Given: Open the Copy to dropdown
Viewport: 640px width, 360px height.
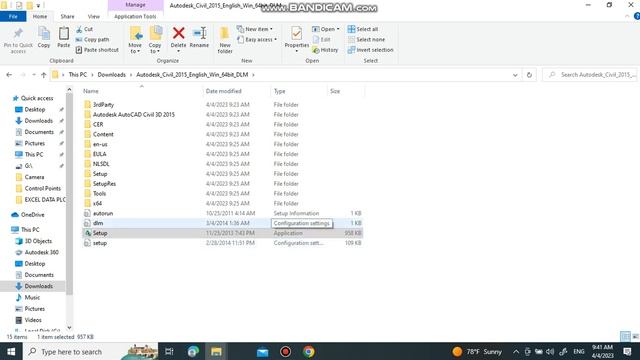Looking at the screenshot, I should pyautogui.click(x=155, y=48).
